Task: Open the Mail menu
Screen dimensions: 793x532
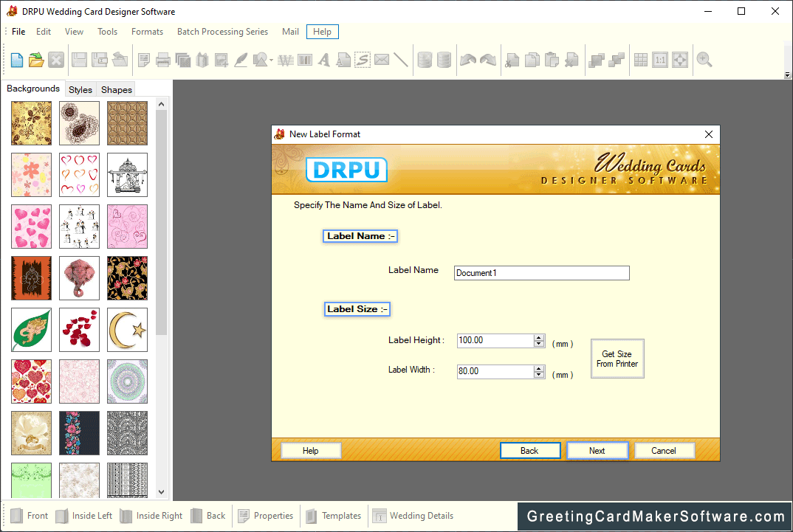Action: point(290,31)
